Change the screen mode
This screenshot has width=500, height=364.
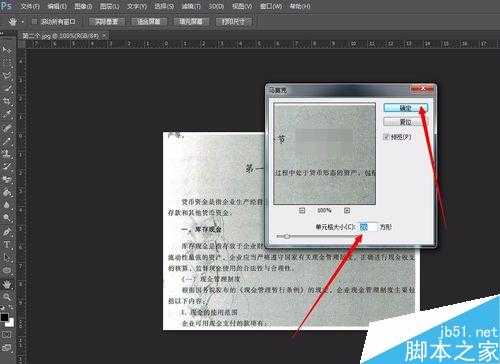pyautogui.click(x=7, y=348)
